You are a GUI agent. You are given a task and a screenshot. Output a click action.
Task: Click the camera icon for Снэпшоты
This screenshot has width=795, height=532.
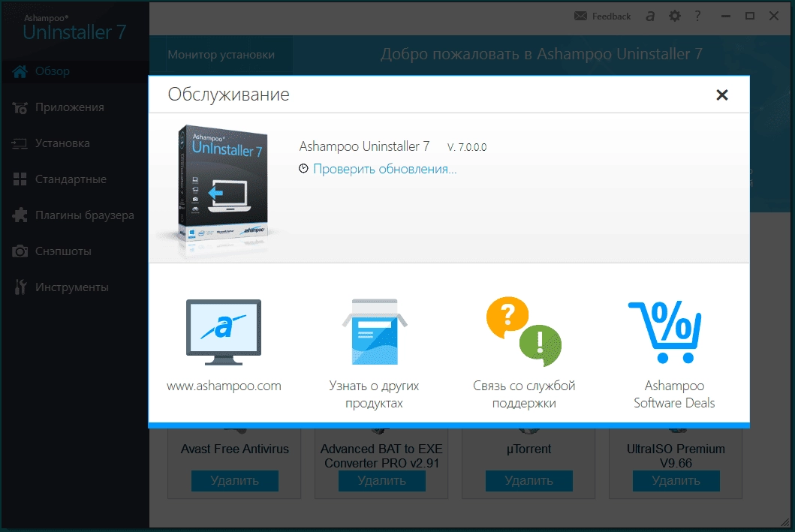click(20, 251)
